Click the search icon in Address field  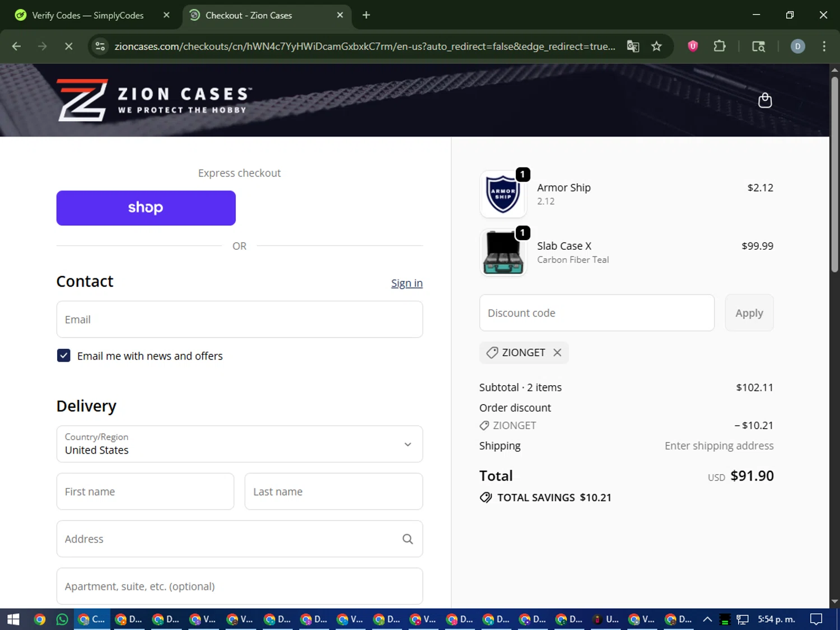pyautogui.click(x=408, y=539)
